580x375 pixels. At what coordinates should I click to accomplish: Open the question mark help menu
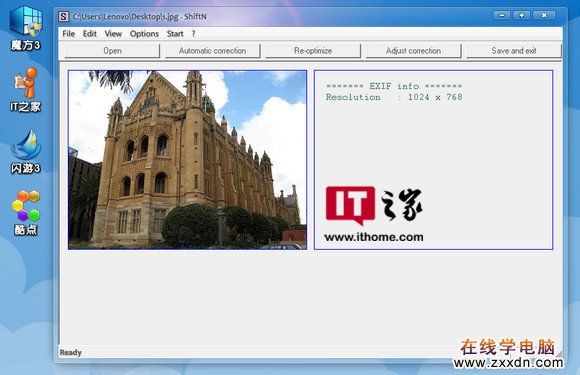(193, 34)
